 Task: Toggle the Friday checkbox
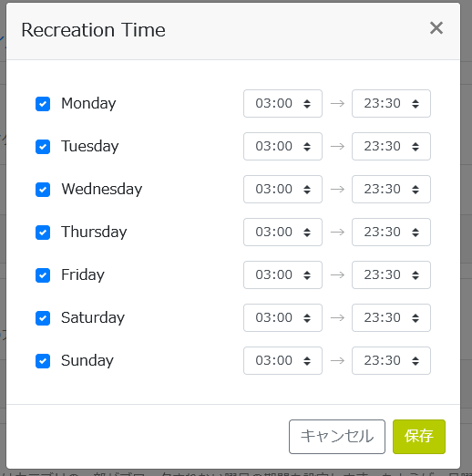tap(43, 275)
